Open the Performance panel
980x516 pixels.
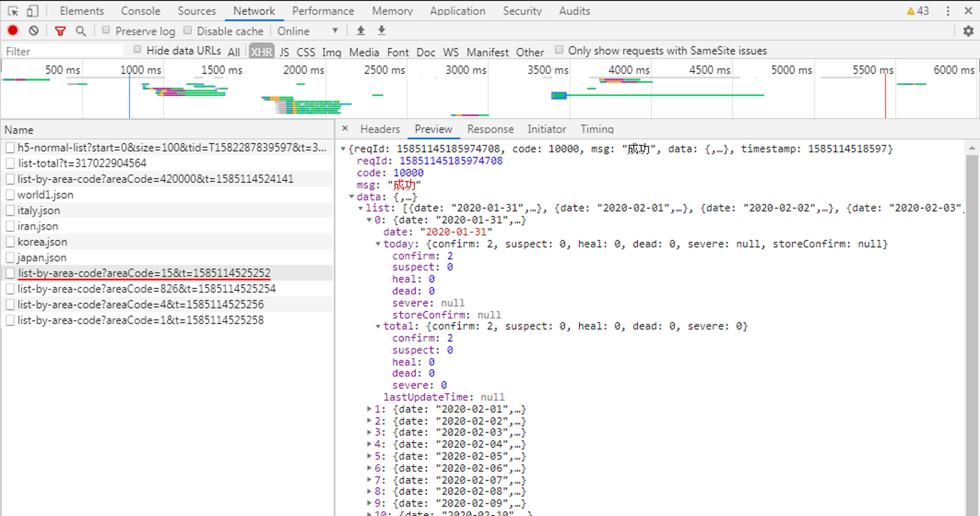[323, 11]
